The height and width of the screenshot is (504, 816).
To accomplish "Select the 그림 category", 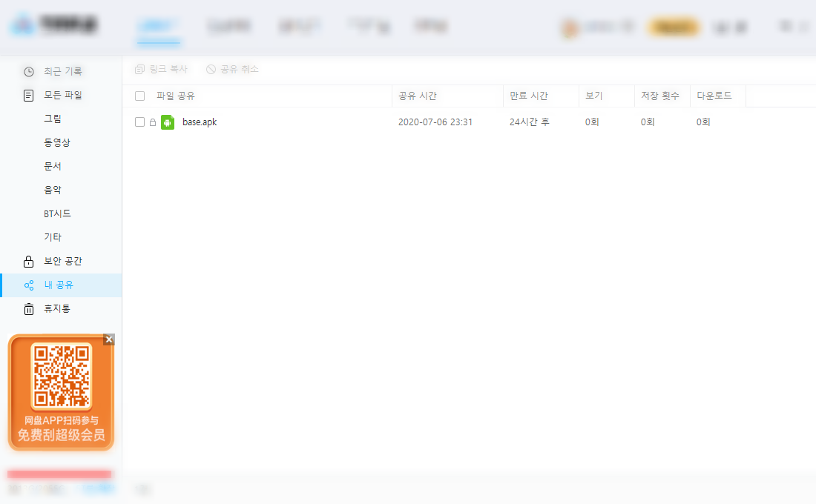I will (53, 119).
